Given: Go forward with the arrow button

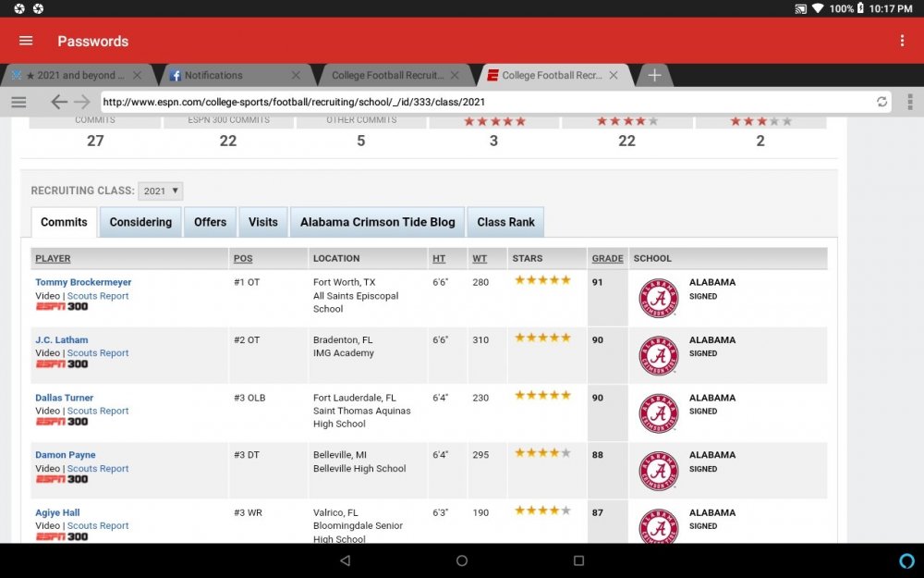Looking at the screenshot, I should 82,102.
